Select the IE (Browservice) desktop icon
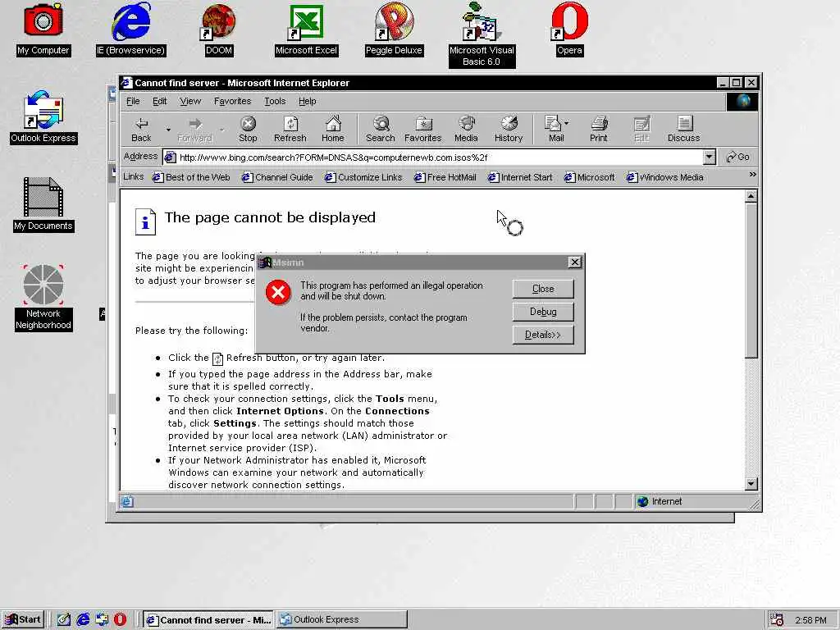This screenshot has height=630, width=840. [x=130, y=30]
